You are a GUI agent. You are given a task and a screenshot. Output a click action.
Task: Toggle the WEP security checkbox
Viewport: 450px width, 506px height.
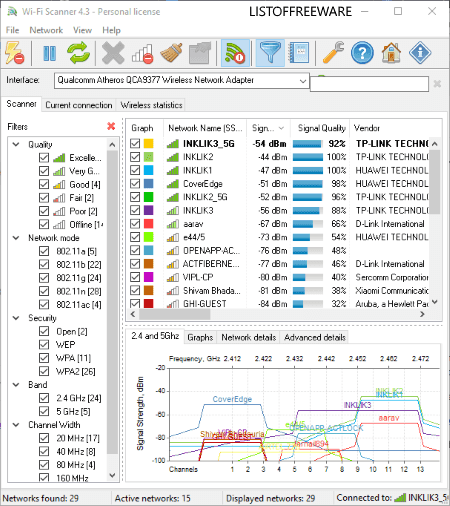[x=44, y=344]
